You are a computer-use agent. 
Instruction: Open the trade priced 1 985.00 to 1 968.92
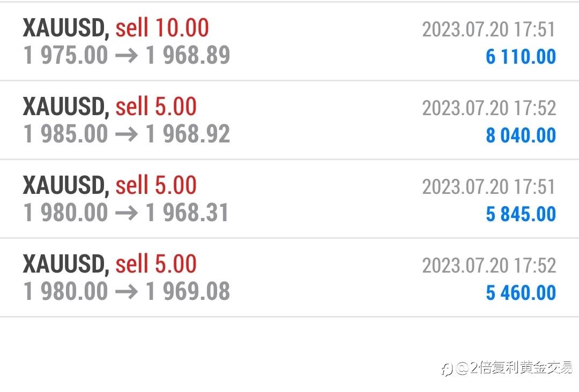(289, 120)
